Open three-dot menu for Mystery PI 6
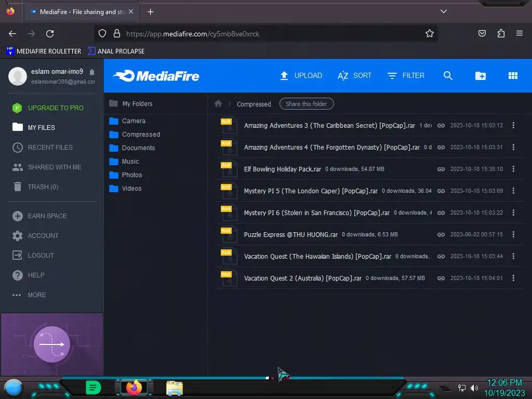This screenshot has height=399, width=532. 513,212
